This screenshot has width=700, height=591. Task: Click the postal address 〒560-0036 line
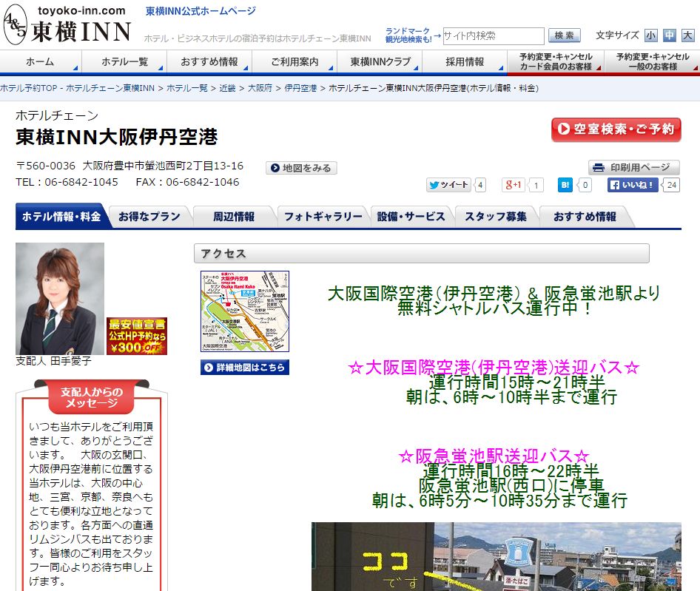(x=129, y=166)
